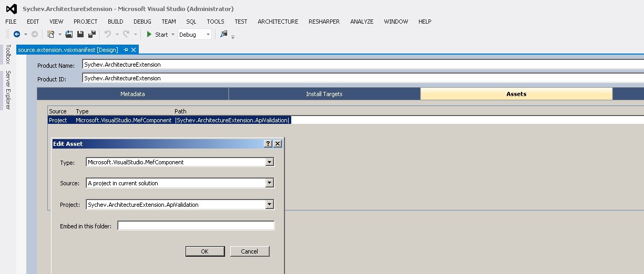Click the Source column header
This screenshot has height=274, width=644.
coord(58,111)
